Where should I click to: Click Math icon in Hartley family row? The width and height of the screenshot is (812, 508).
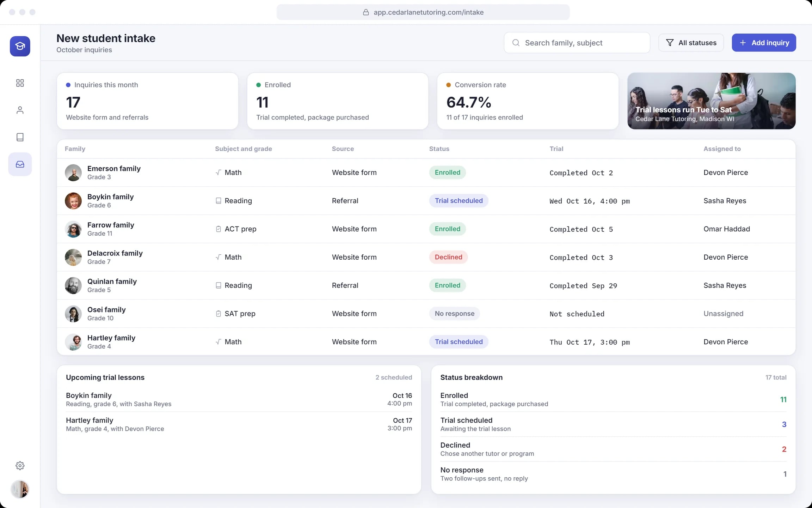click(x=219, y=342)
